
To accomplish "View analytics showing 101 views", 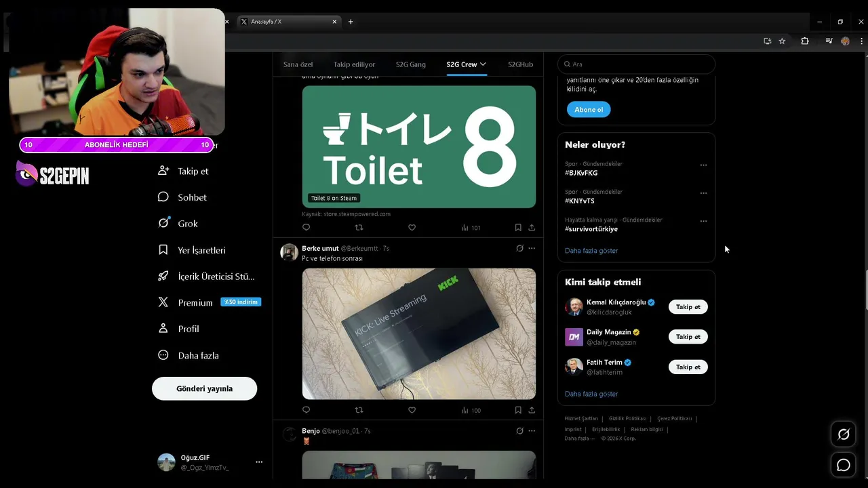I will (471, 228).
